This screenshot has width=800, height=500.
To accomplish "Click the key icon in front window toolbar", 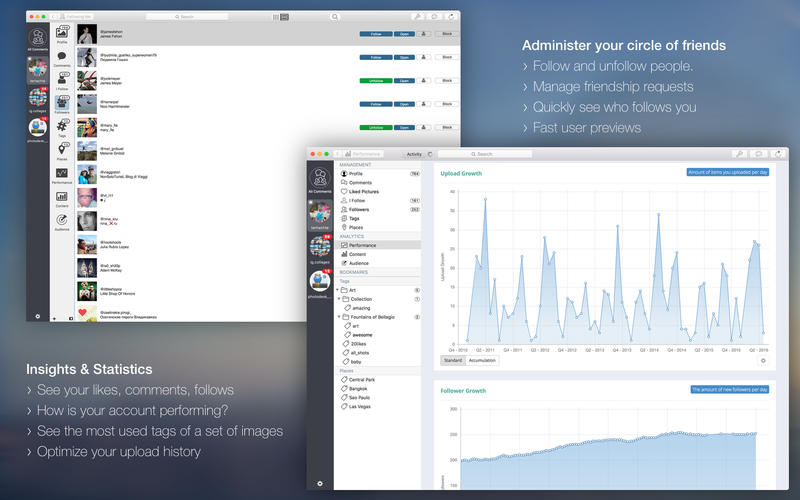I will coord(739,154).
